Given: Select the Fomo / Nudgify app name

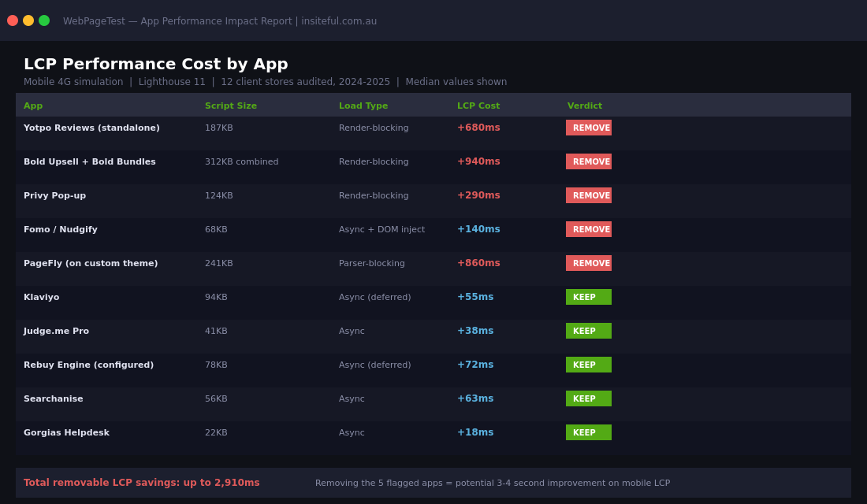Looking at the screenshot, I should 60,229.
